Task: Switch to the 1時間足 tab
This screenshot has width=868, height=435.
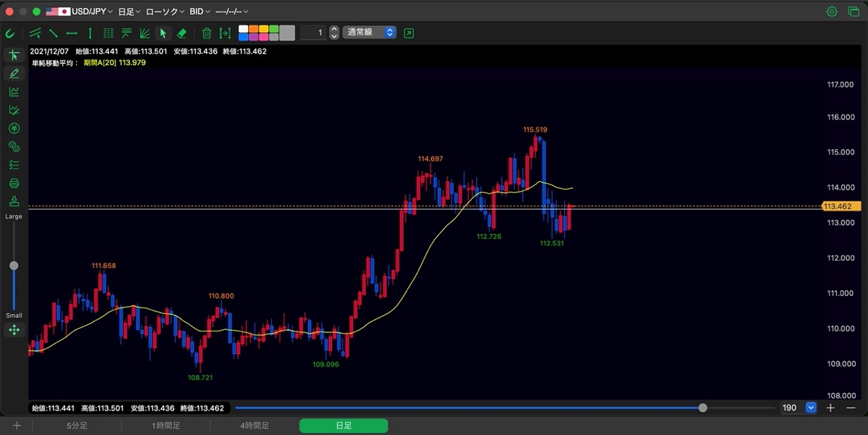Action: 166,426
